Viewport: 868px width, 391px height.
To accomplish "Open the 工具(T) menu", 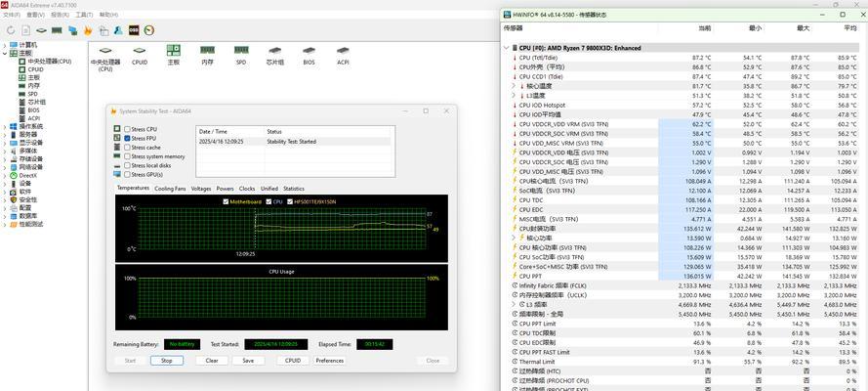I will (x=84, y=15).
